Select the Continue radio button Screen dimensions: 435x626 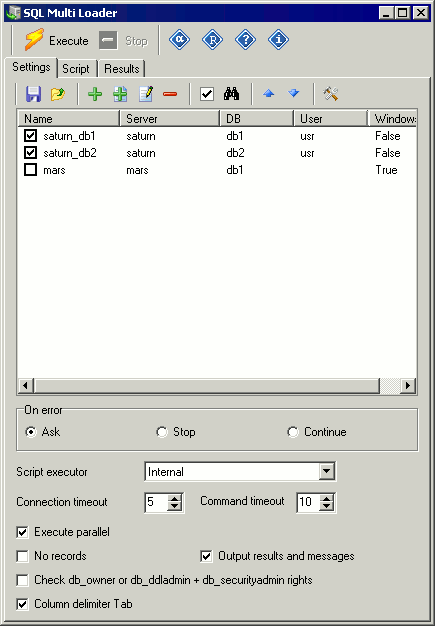pyautogui.click(x=293, y=432)
